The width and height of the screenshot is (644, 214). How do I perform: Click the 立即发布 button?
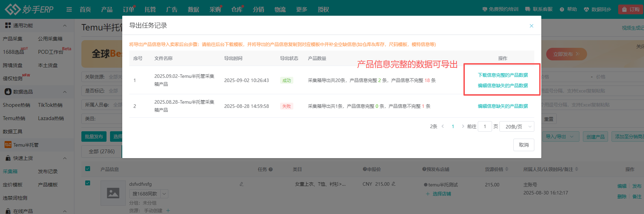[566, 54]
